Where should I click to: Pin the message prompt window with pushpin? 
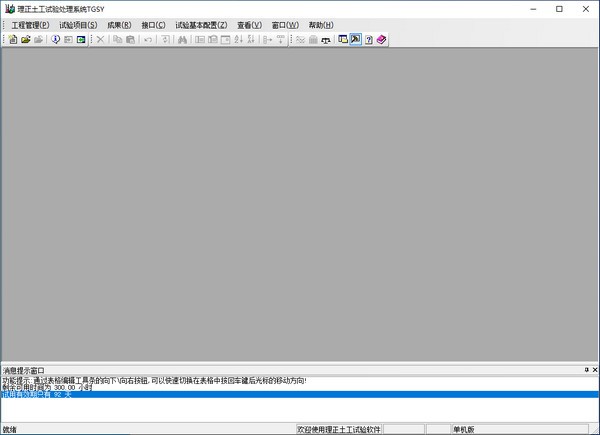(x=586, y=370)
